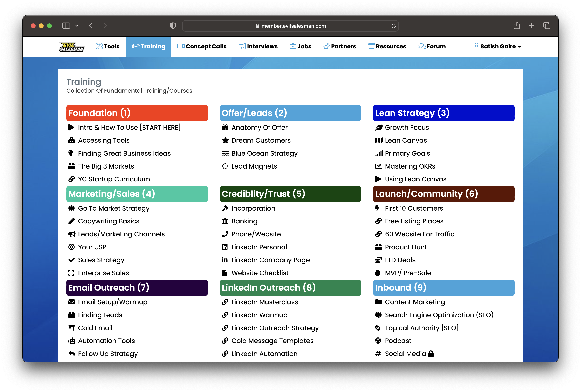Click the hashtag icon next to Social Media
The height and width of the screenshot is (392, 581).
378,354
